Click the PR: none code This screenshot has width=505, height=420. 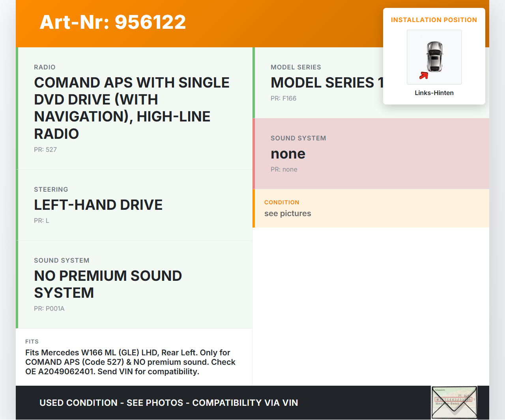284,170
